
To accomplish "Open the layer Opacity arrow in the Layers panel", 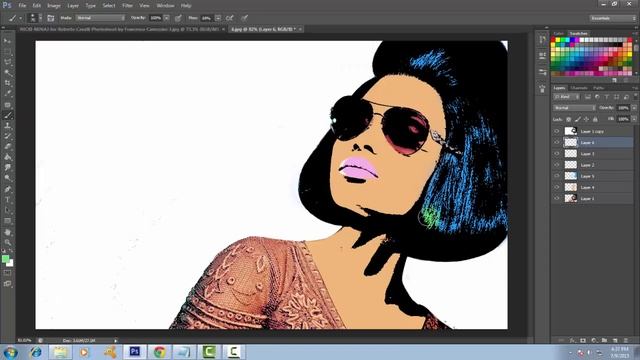I will 634,108.
